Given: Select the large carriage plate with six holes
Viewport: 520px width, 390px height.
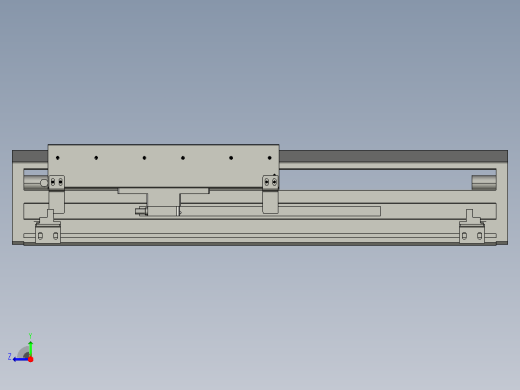Looking at the screenshot, I should (x=163, y=166).
